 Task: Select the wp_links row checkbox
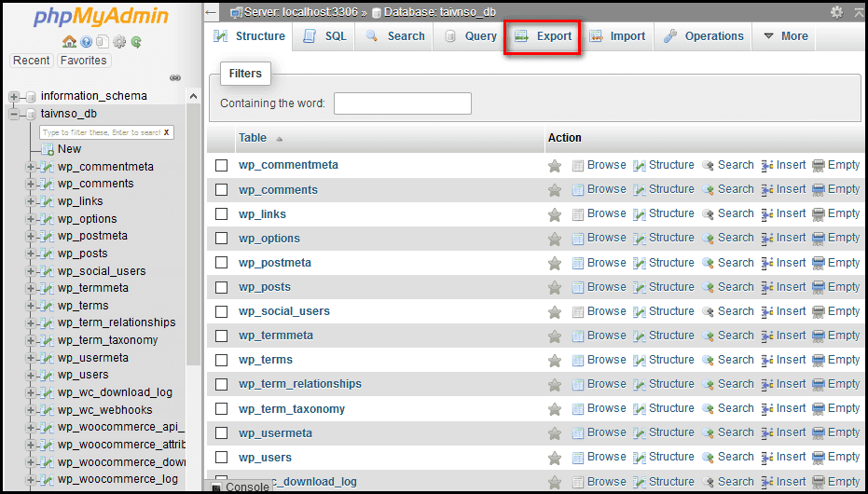pos(222,214)
